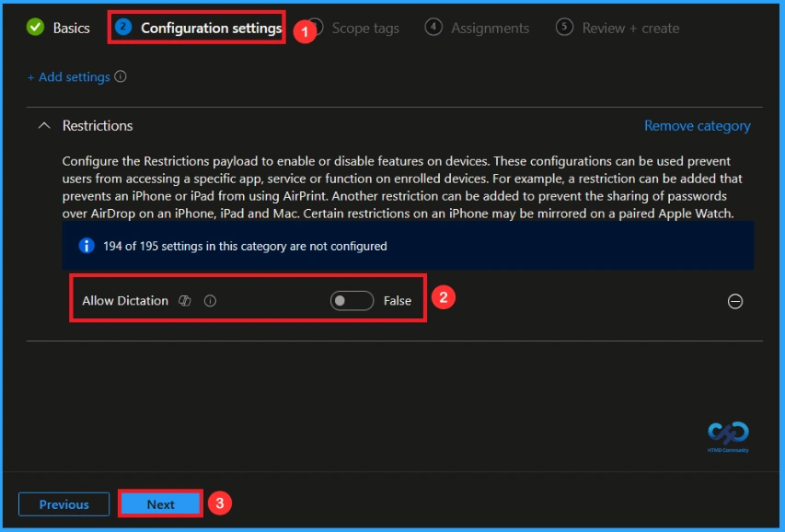Click the green checkmark on Basics step

click(x=35, y=28)
